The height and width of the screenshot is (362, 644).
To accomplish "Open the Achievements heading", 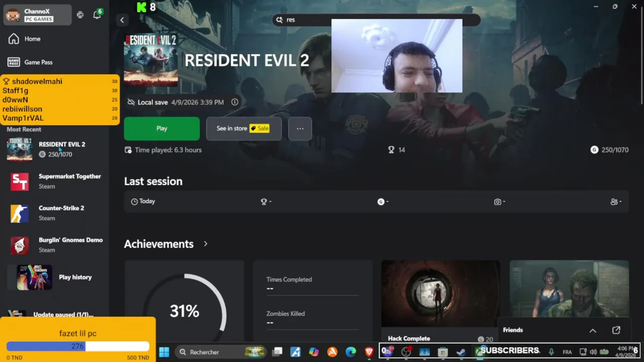I will pyautogui.click(x=158, y=244).
